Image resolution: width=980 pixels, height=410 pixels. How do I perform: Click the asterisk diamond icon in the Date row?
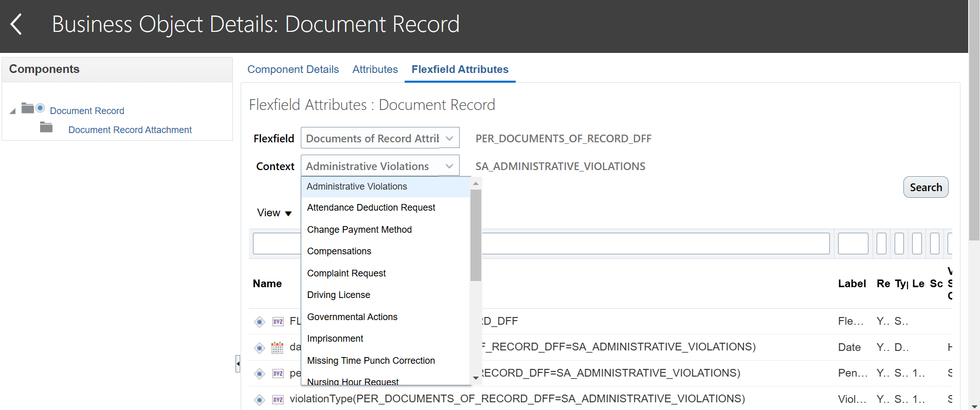[x=260, y=348]
